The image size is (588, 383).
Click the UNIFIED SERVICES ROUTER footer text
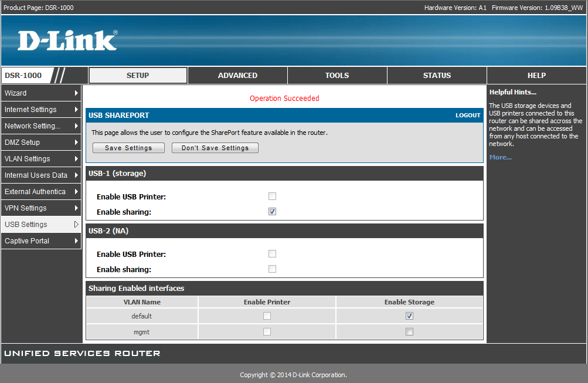pyautogui.click(x=82, y=353)
